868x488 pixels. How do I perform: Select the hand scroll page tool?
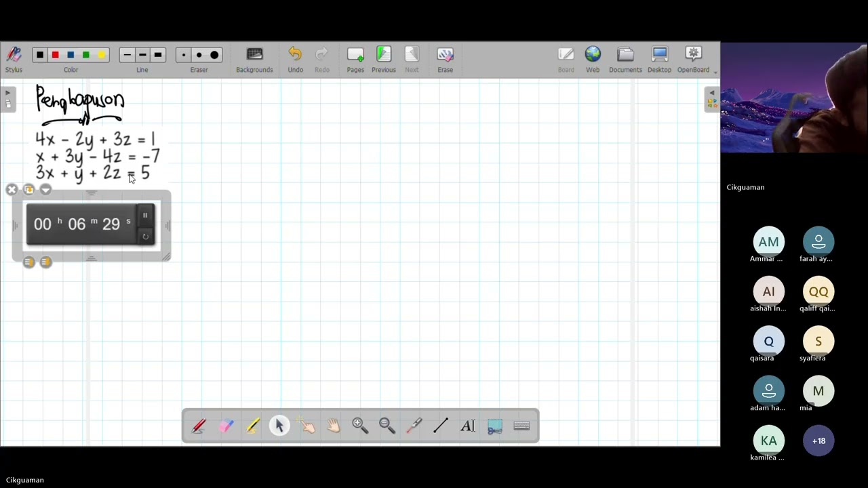333,426
